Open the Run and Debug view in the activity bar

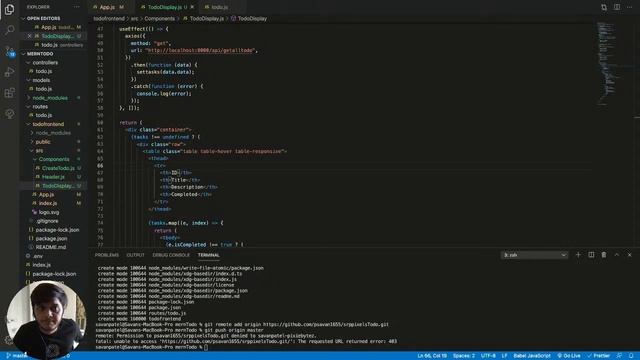point(9,72)
